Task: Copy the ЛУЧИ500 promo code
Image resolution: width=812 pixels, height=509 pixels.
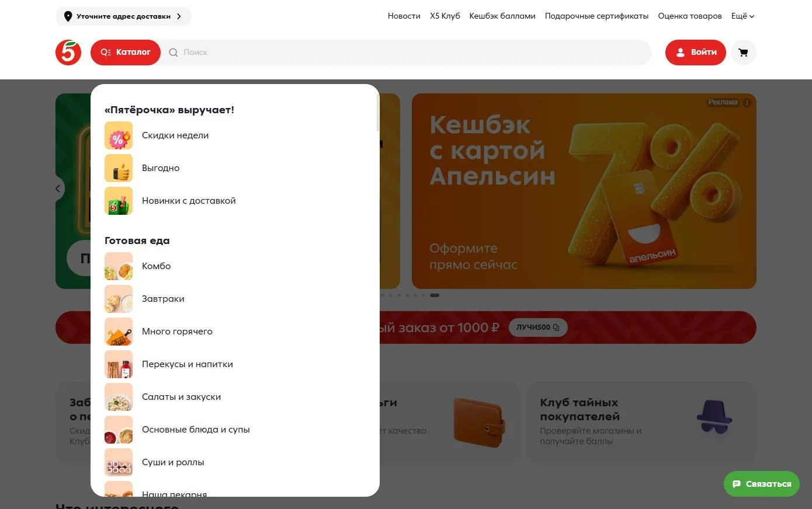Action: tap(538, 327)
